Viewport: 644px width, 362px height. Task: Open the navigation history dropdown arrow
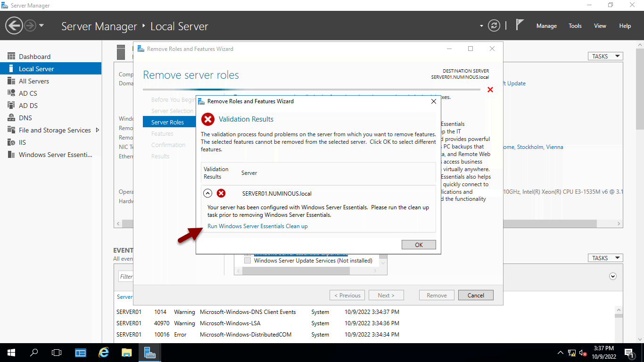click(x=41, y=25)
